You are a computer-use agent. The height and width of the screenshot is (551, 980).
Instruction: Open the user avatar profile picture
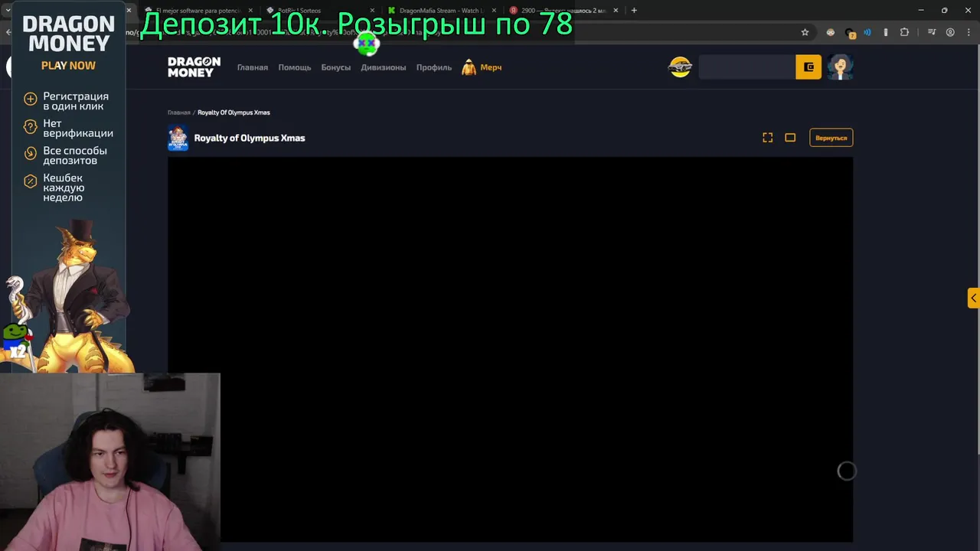pos(840,67)
